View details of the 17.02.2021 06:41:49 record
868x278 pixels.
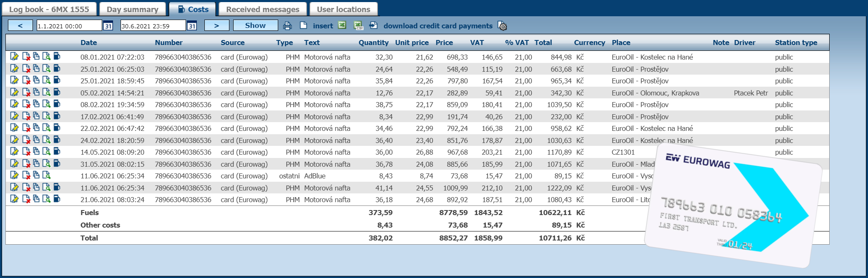(46, 116)
